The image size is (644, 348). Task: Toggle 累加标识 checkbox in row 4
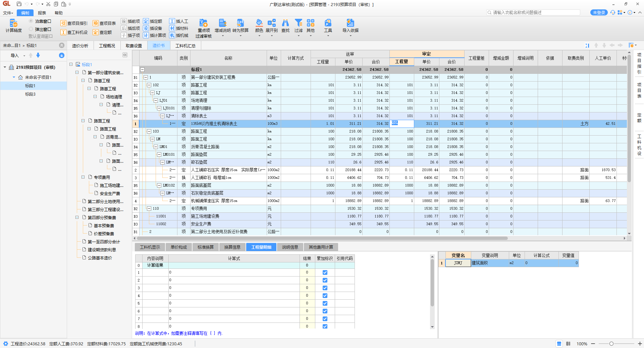tap(325, 296)
